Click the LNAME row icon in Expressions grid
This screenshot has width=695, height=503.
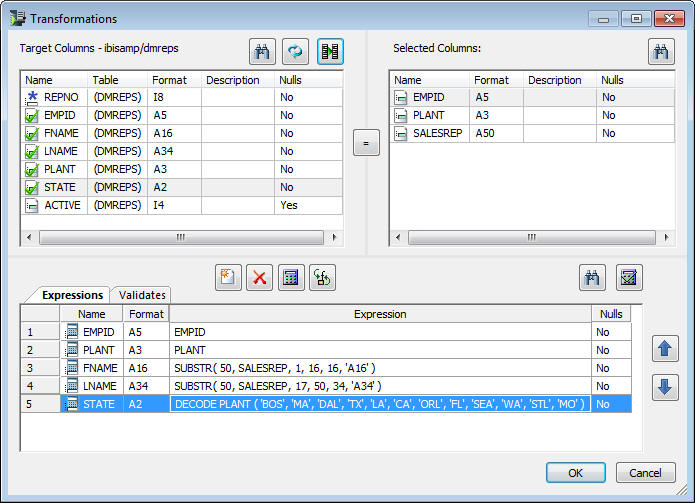pyautogui.click(x=71, y=386)
